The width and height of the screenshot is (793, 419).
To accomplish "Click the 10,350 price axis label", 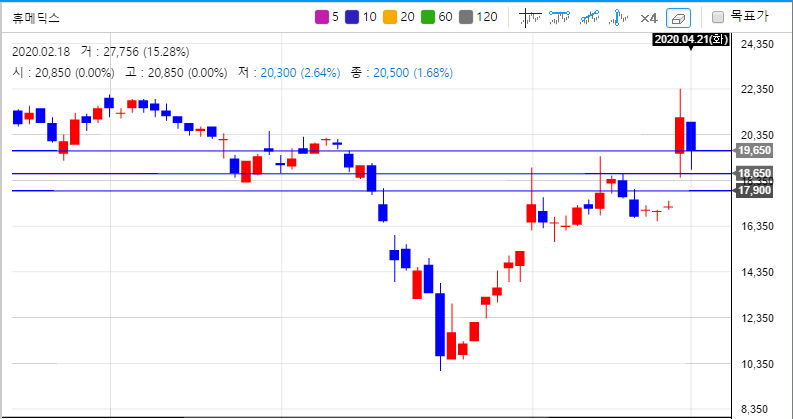I will 757,364.
